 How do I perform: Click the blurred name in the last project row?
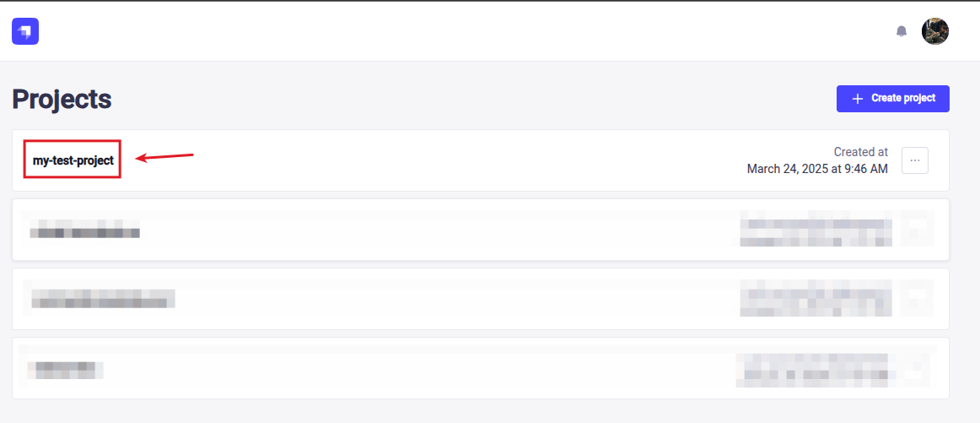(65, 369)
